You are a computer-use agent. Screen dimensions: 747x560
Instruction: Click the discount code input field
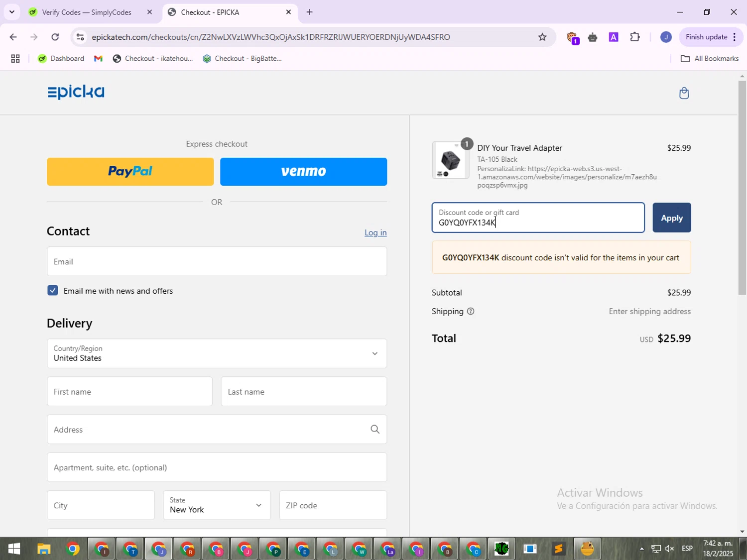pos(538,218)
